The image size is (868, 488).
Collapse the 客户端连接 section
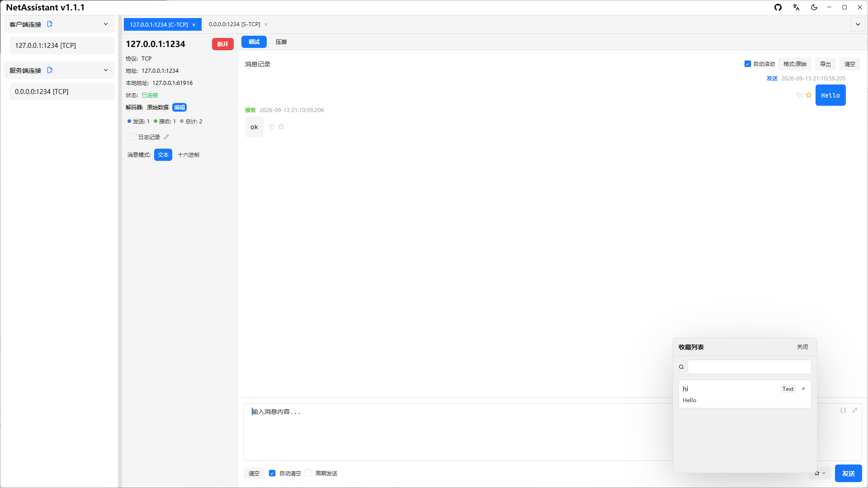tap(106, 24)
